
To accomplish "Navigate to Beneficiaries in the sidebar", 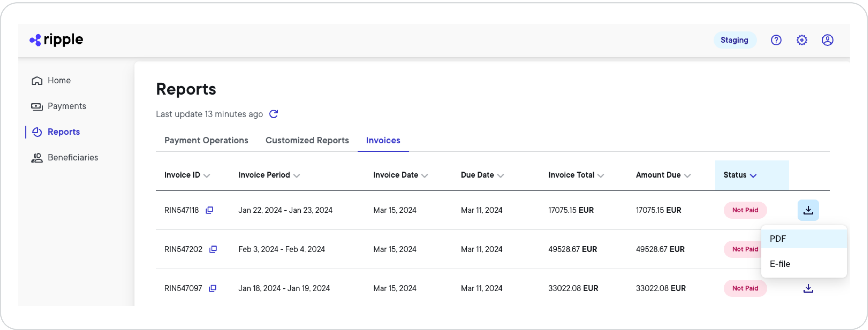I will pyautogui.click(x=73, y=158).
